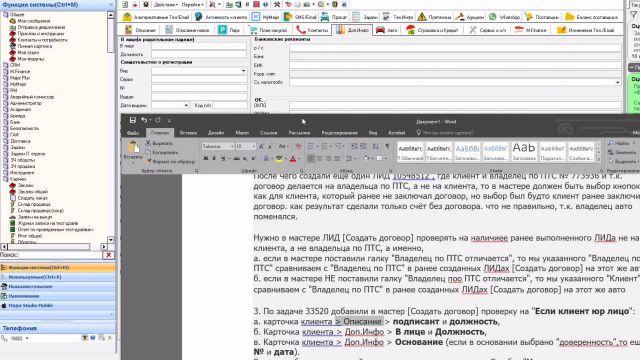Viewport: 640px width, 360px height.
Task: Center-align text in Word ribbon
Action: tap(320, 158)
